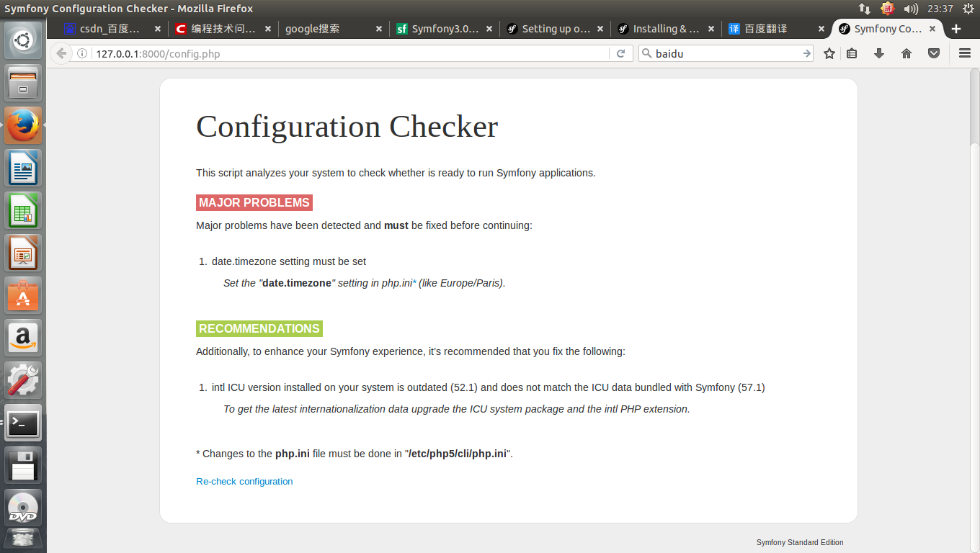Close the Symfony Configuration Checker tab
The image size is (980, 553).
(x=932, y=29)
